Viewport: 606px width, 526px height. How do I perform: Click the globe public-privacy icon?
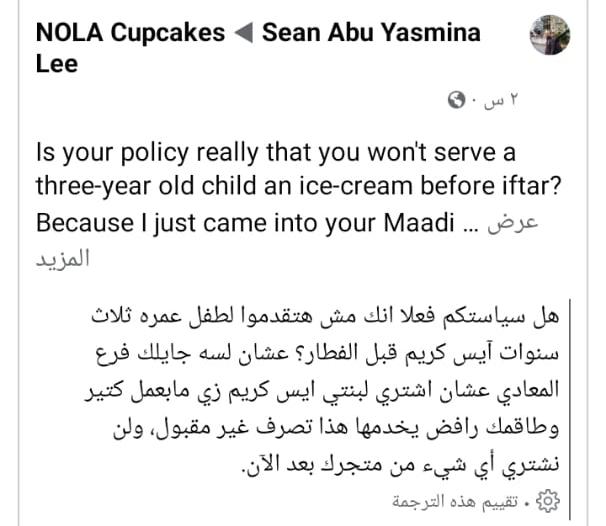point(458,100)
